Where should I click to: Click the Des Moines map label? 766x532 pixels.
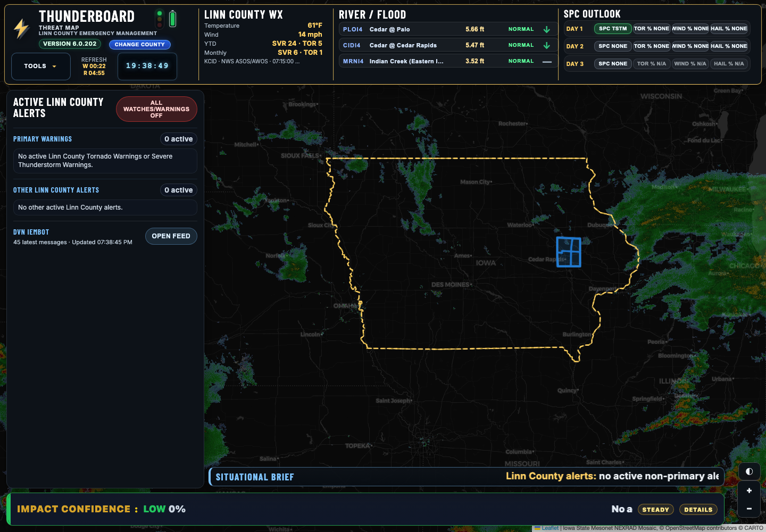tap(451, 285)
